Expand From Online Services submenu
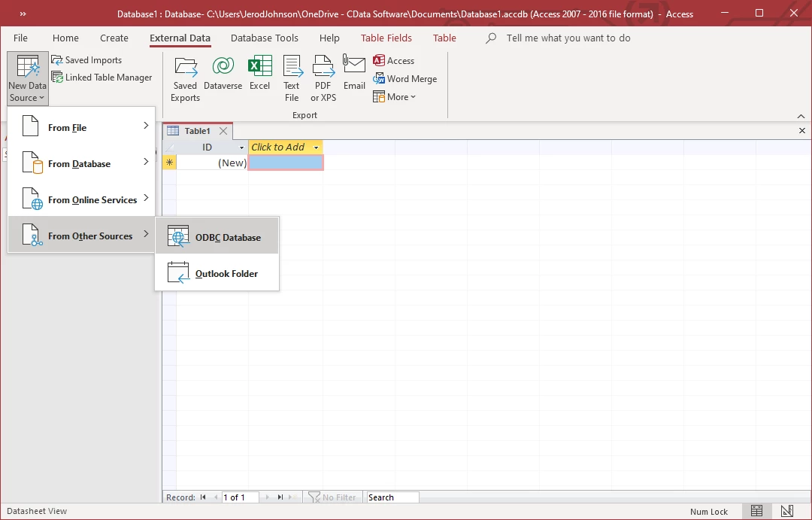 pyautogui.click(x=82, y=199)
